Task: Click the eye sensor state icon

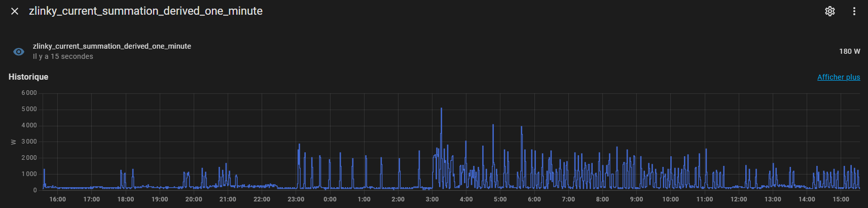Action: 19,52
